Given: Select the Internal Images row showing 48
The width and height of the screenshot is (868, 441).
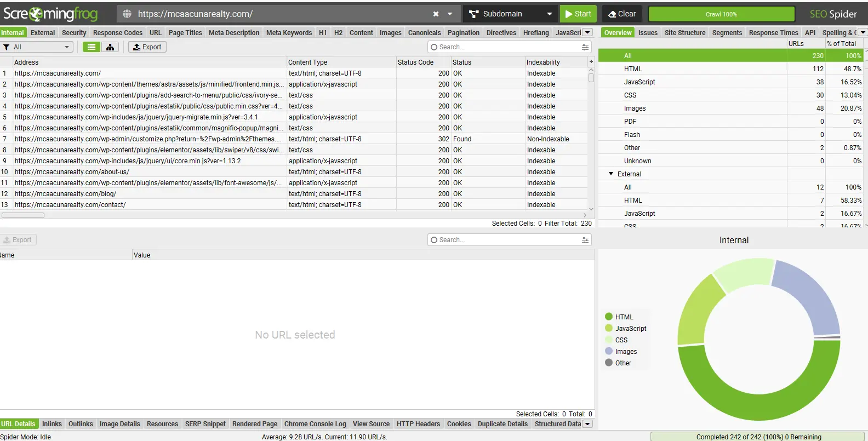Looking at the screenshot, I should (x=730, y=108).
